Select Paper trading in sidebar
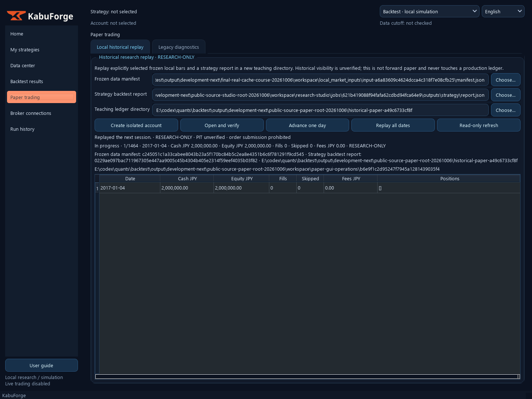The width and height of the screenshot is (532, 399). (x=41, y=97)
